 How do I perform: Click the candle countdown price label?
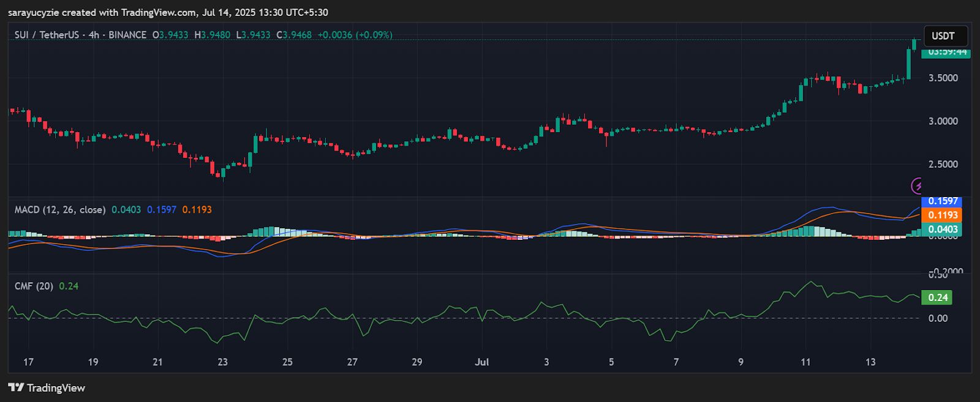tap(946, 53)
